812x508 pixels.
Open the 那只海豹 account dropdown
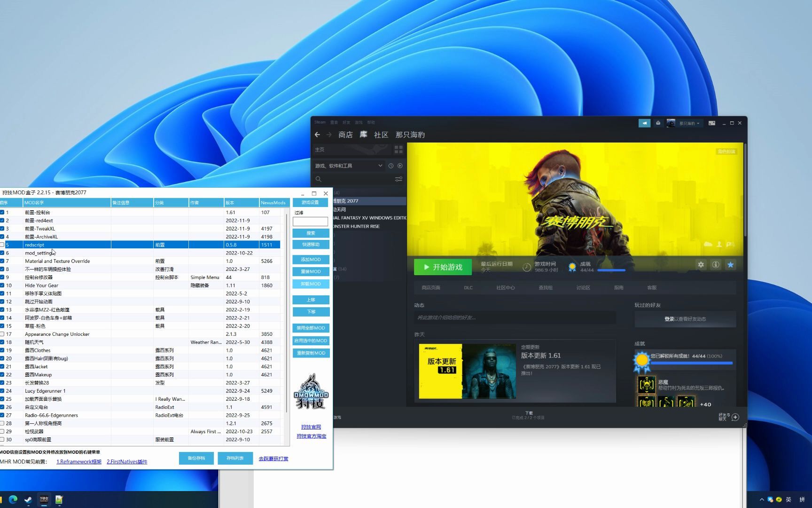click(689, 123)
